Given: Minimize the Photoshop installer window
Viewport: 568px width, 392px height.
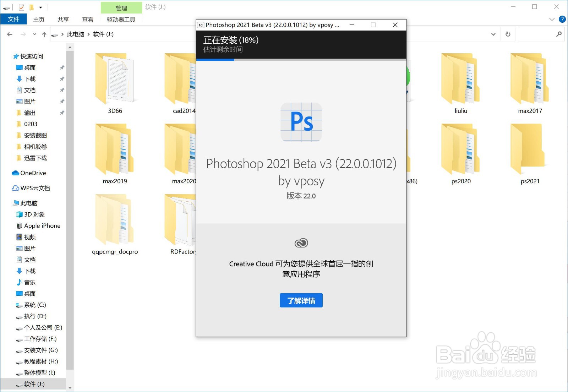Looking at the screenshot, I should coord(352,25).
